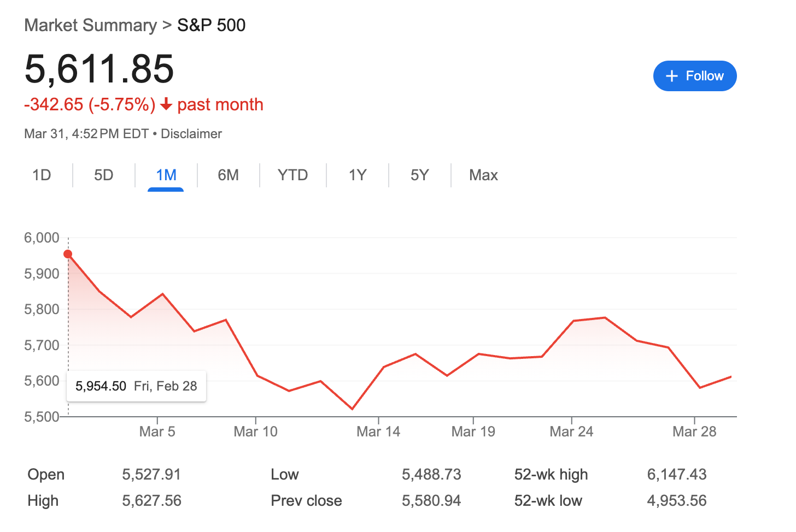Click the -342.65 (-5.75%) change text
The image size is (796, 532).
tap(90, 104)
